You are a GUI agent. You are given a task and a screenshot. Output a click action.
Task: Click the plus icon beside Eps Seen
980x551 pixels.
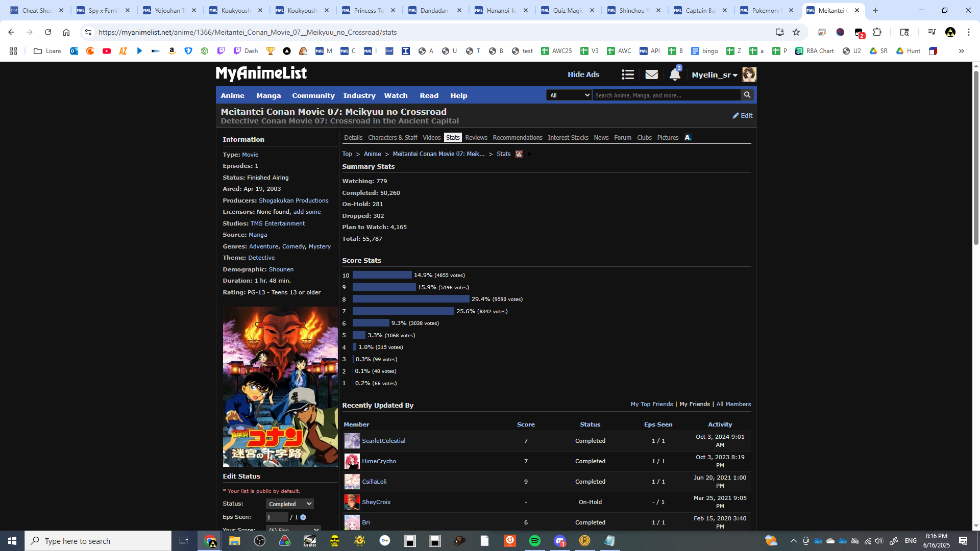pyautogui.click(x=303, y=517)
